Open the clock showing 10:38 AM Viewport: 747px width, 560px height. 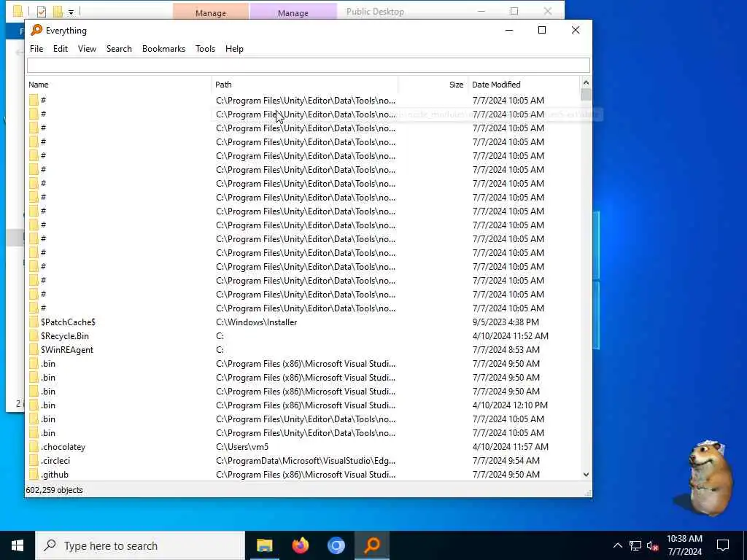click(684, 545)
